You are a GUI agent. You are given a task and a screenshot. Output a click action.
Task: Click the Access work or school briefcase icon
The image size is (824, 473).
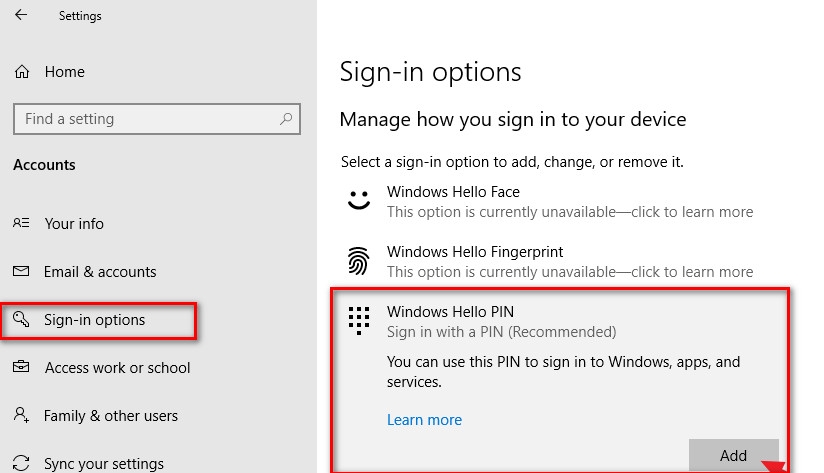coord(21,367)
